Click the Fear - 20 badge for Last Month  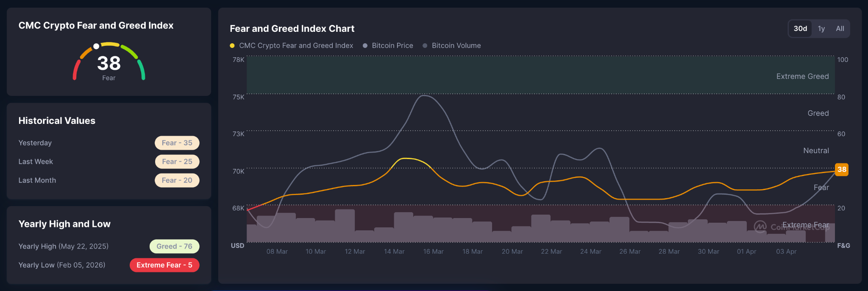click(x=177, y=180)
